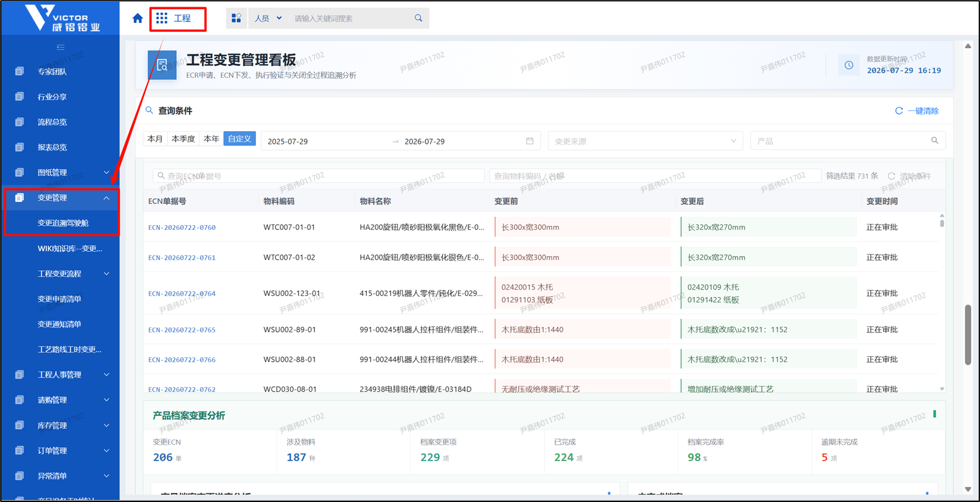Click the icon beside 变更管理
The width and height of the screenshot is (980, 502).
click(x=20, y=198)
